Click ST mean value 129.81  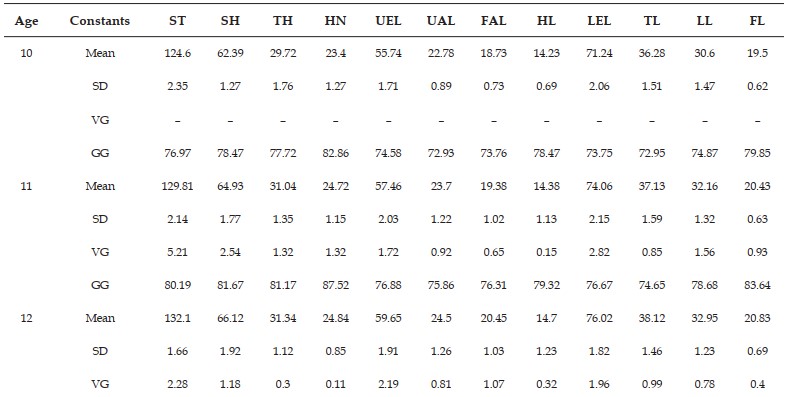(x=178, y=186)
